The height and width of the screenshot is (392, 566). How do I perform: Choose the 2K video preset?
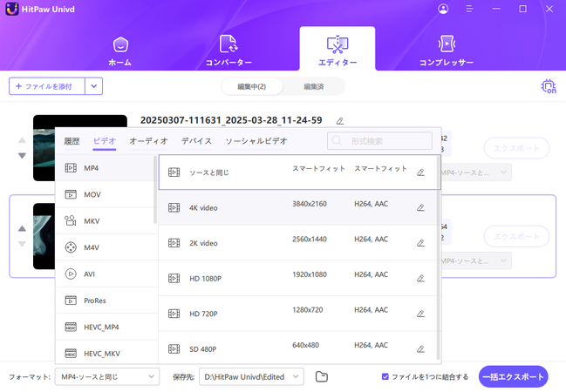point(297,243)
